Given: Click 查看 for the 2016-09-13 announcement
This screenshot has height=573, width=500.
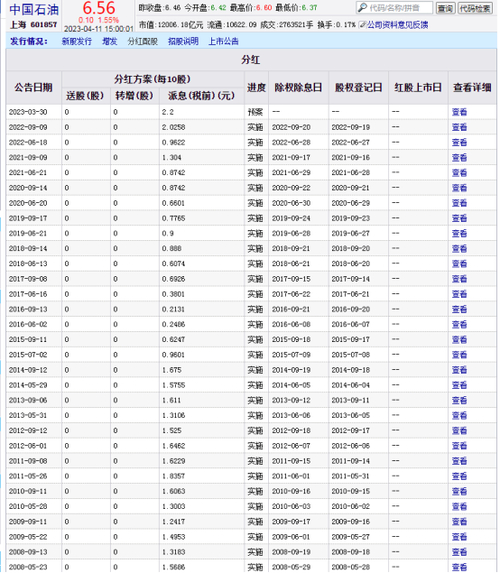Looking at the screenshot, I should coord(459,309).
